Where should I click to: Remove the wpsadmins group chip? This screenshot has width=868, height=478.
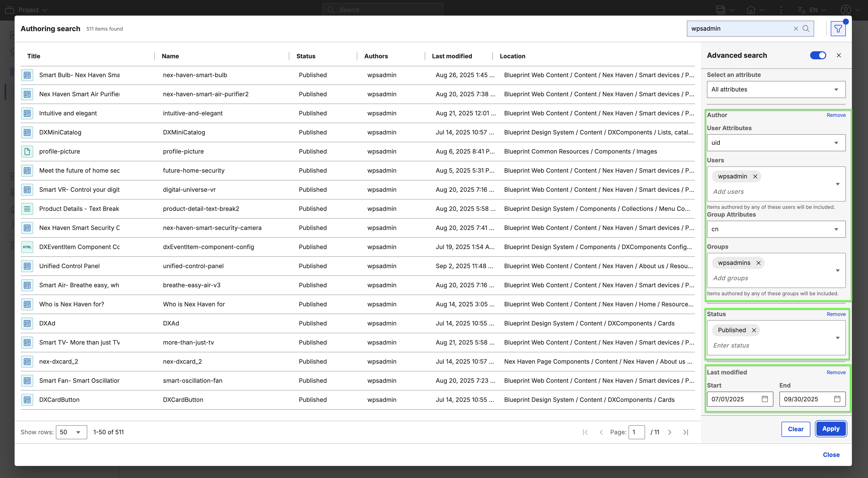click(758, 263)
